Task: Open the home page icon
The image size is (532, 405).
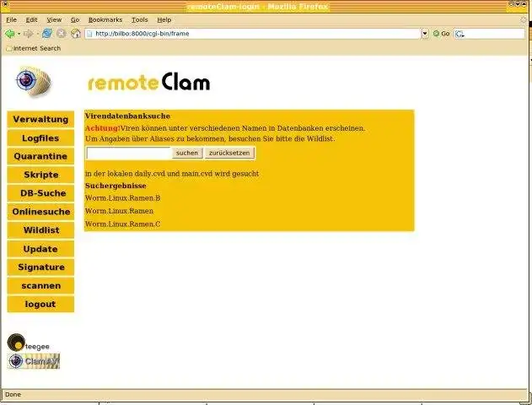Action: (76, 33)
